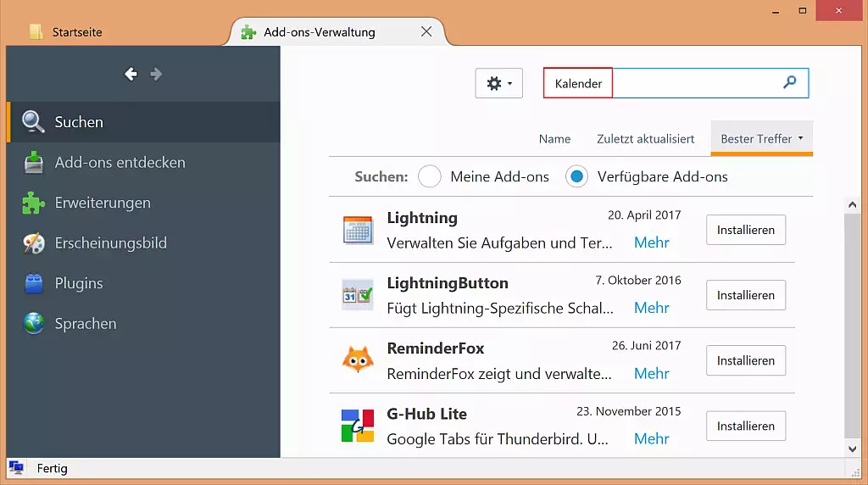Click the ReminderFox fox icon
868x485 pixels.
(x=358, y=360)
